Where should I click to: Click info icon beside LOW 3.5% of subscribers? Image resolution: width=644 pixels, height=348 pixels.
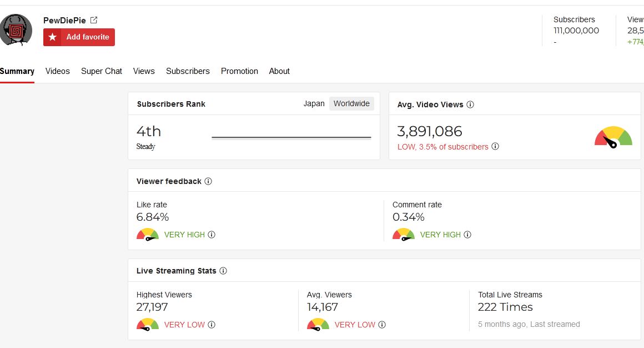[495, 147]
